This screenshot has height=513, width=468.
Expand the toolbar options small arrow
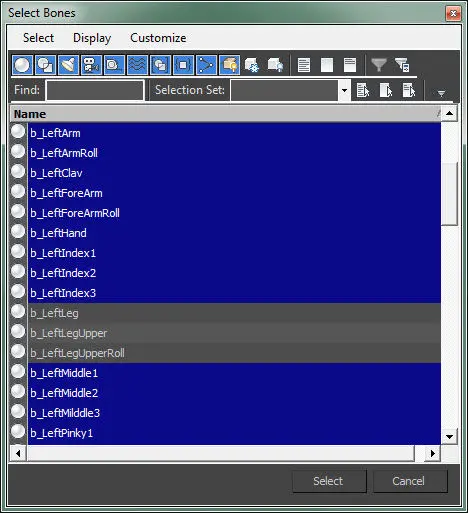pos(441,93)
